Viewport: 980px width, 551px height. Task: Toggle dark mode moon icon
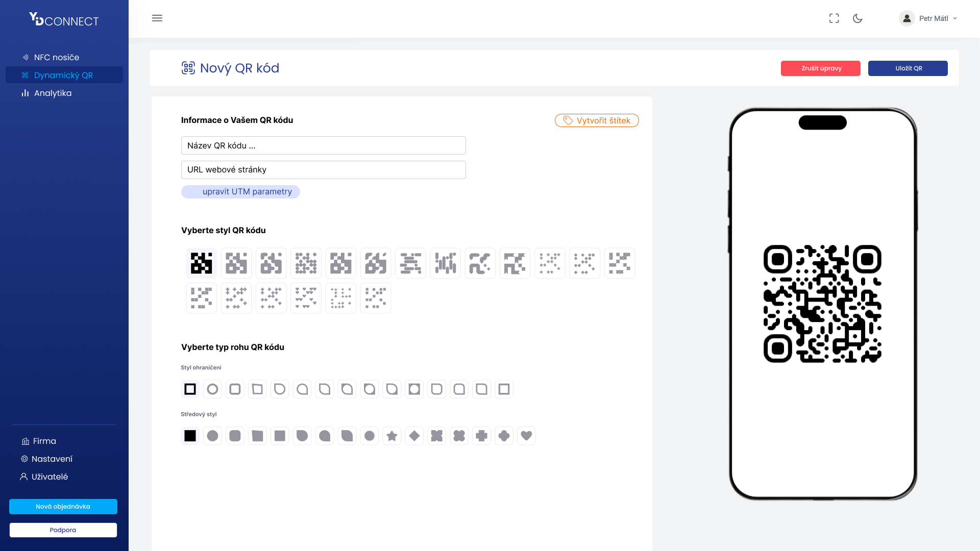[857, 18]
